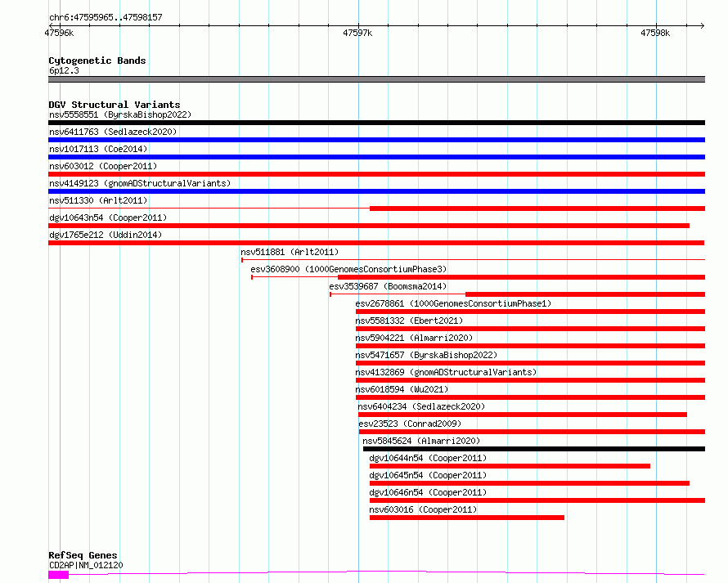Viewport: 728px width, 583px height.
Task: Select nsv511330 (Arlt2011) variant label
Action: coord(98,200)
